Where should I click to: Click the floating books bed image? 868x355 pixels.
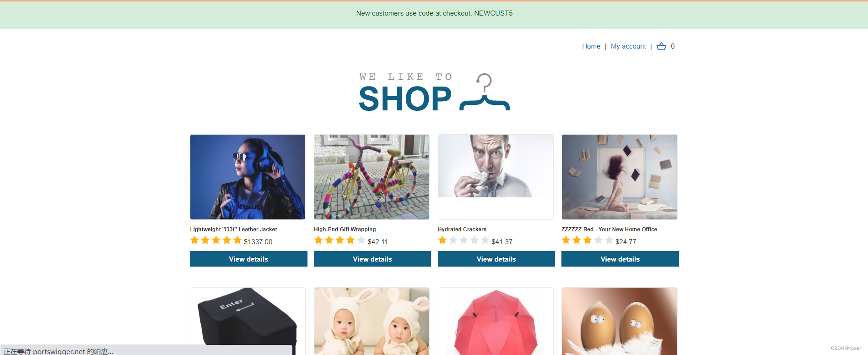620,177
